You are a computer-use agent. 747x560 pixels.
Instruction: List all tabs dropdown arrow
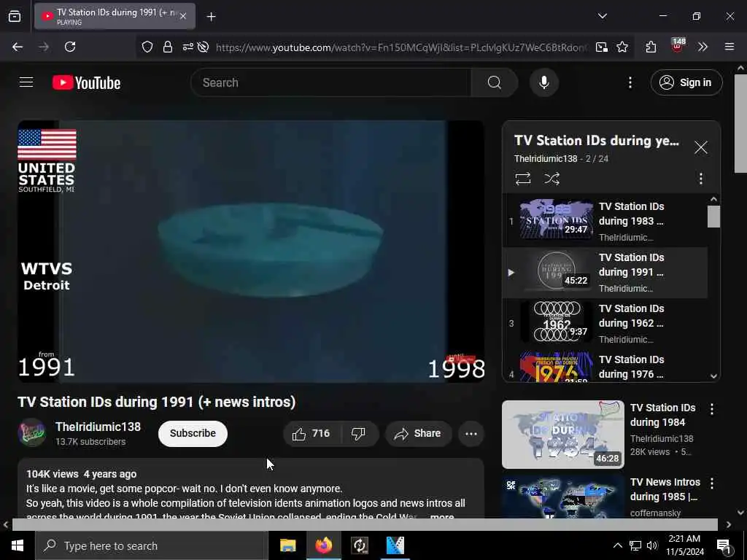(602, 16)
